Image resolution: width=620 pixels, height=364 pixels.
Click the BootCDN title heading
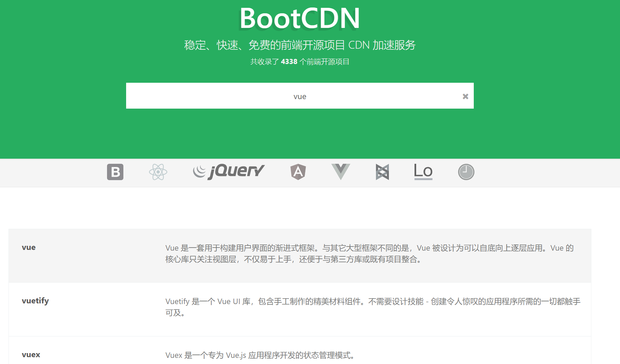click(300, 18)
